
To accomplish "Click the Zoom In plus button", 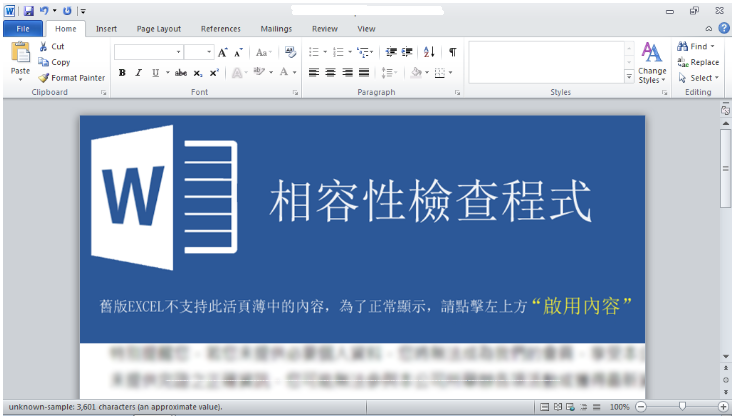I will point(723,407).
